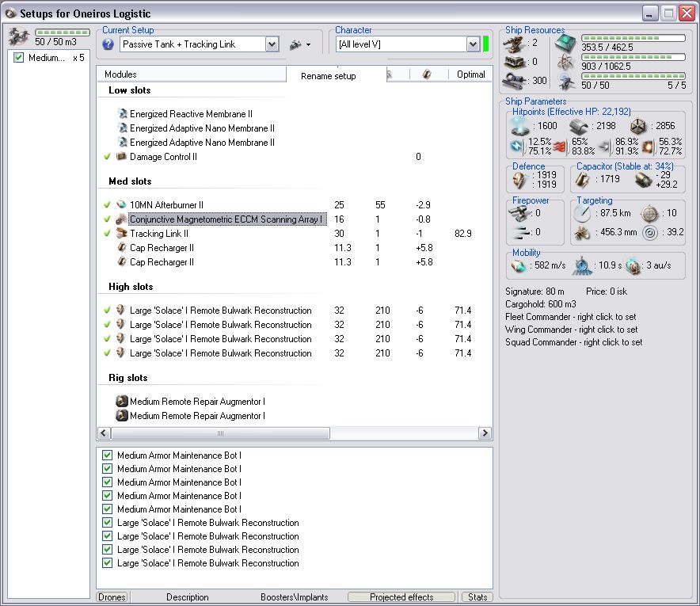Viewport: 700px width, 606px height.
Task: Choose Rename setup menu entry
Action: (x=329, y=76)
